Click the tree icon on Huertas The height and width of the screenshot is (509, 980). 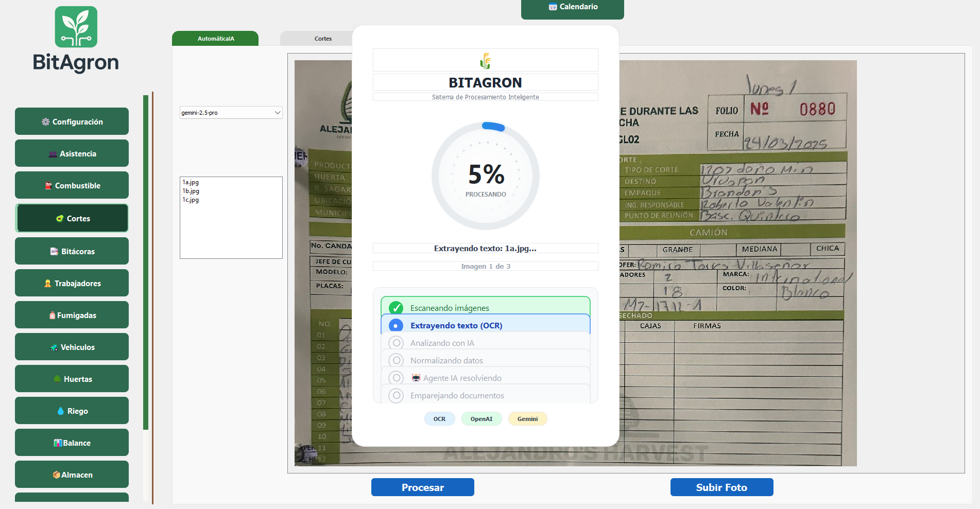(57, 379)
